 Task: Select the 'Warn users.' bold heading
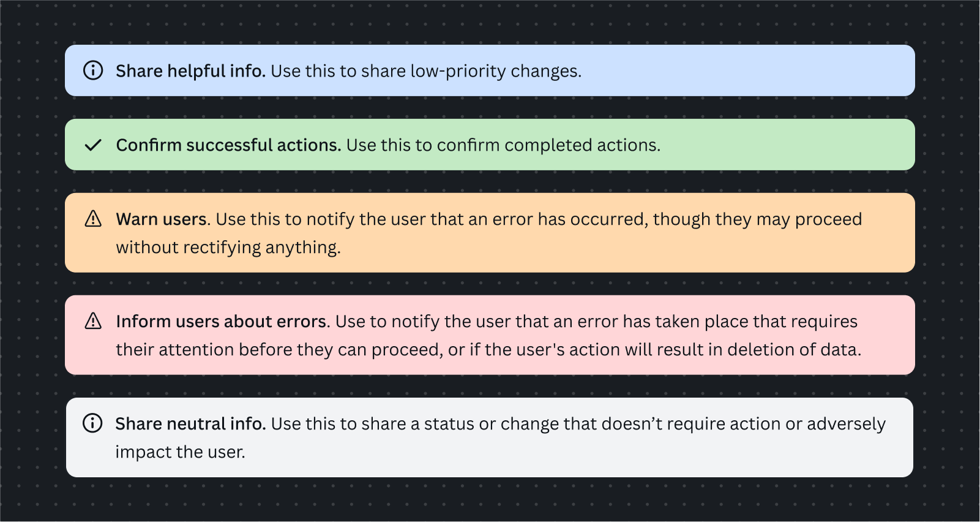163,219
